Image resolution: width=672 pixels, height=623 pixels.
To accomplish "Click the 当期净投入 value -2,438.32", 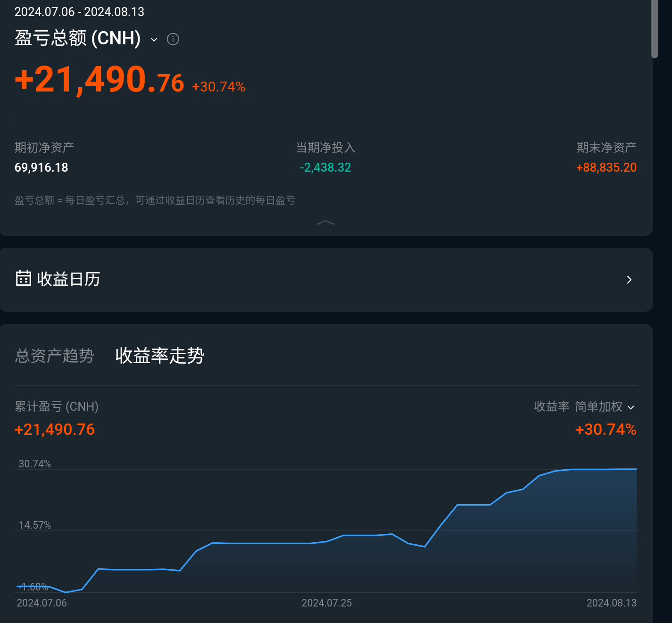I will tap(325, 167).
